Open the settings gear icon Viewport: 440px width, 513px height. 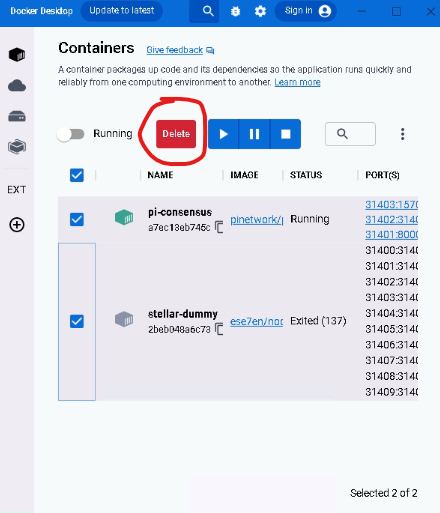(260, 11)
